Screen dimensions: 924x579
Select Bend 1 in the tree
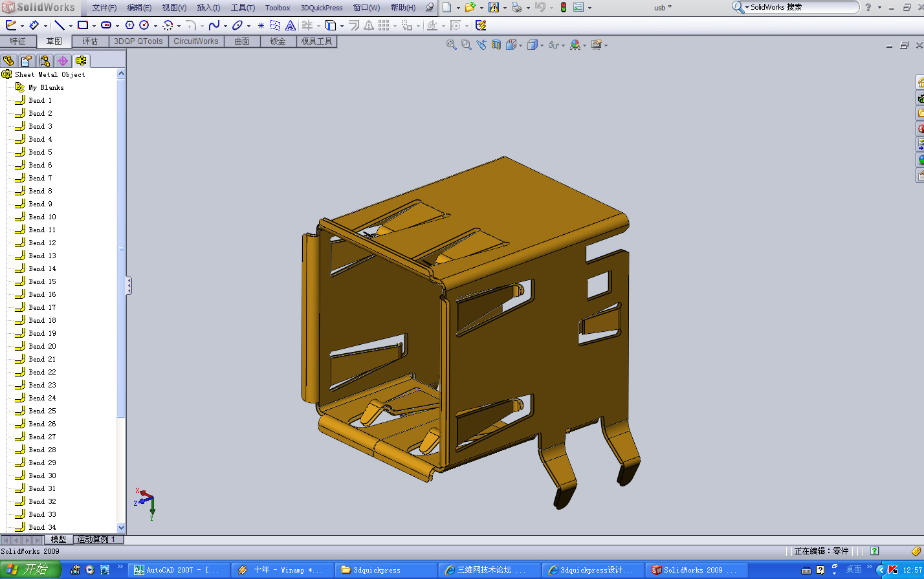[x=40, y=100]
